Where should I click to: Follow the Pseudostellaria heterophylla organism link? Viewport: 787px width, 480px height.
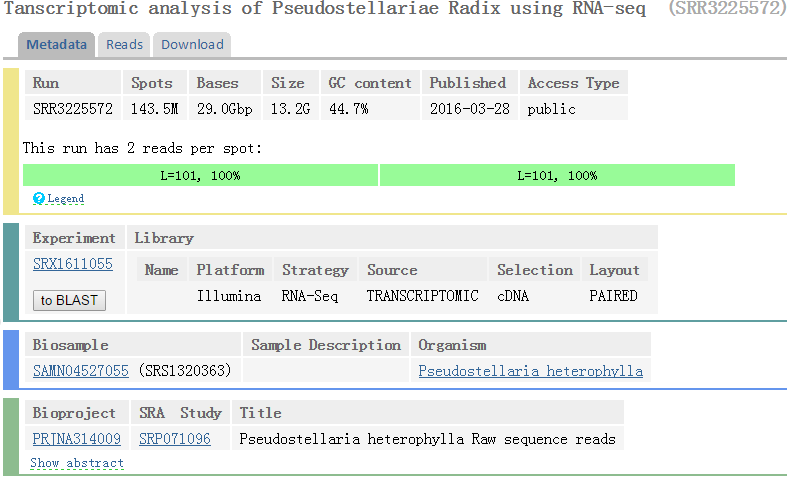(530, 371)
